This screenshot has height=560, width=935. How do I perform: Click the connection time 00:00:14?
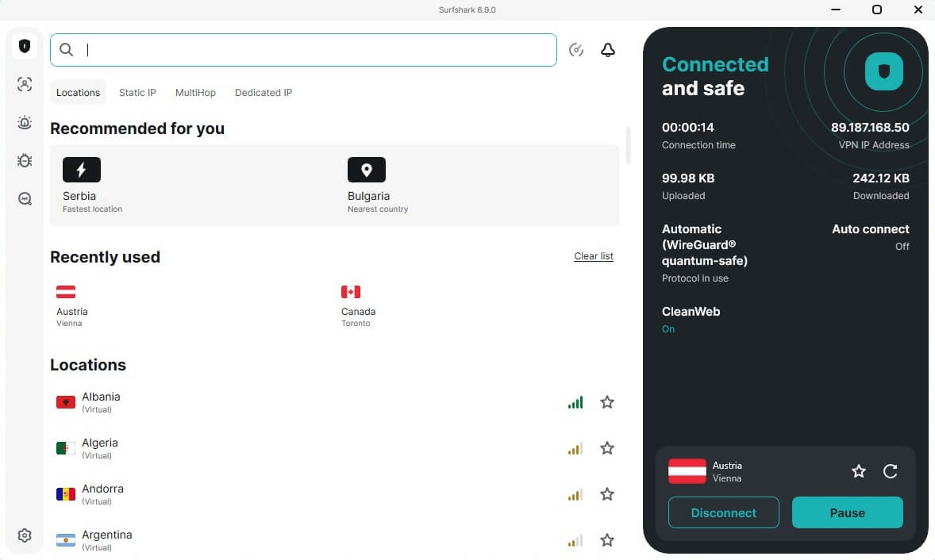(x=687, y=128)
